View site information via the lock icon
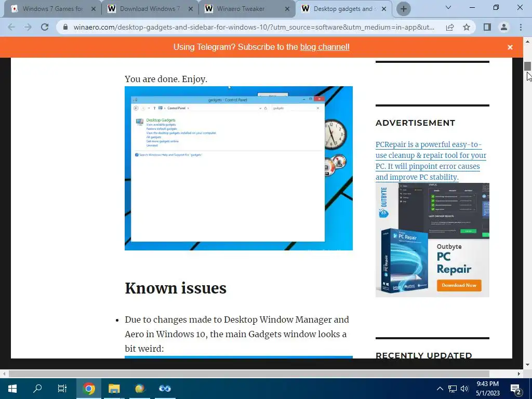 (65, 27)
